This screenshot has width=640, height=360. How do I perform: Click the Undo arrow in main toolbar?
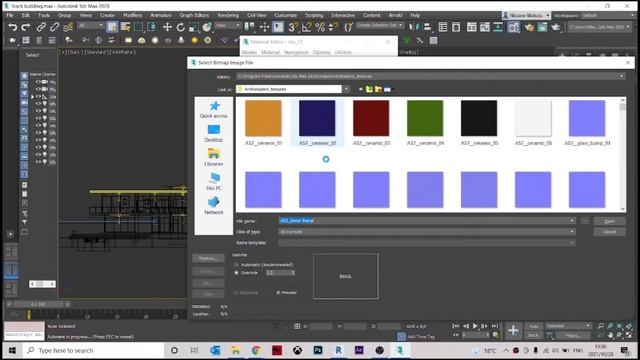(13, 27)
